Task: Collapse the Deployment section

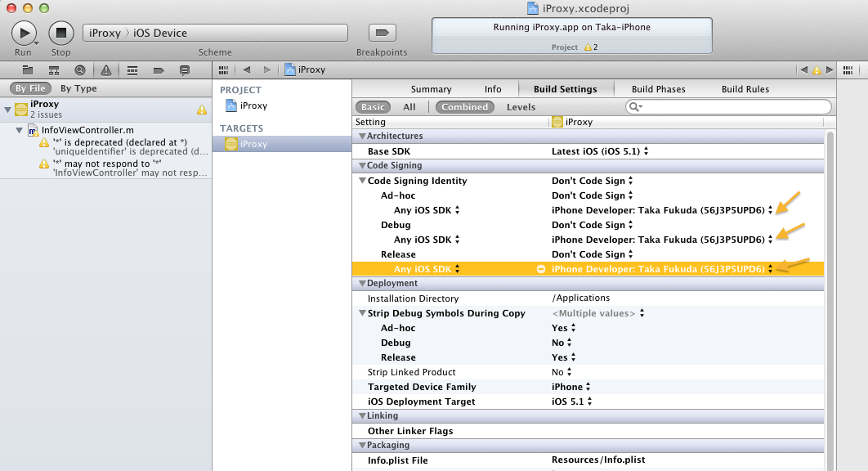Action: click(x=362, y=283)
